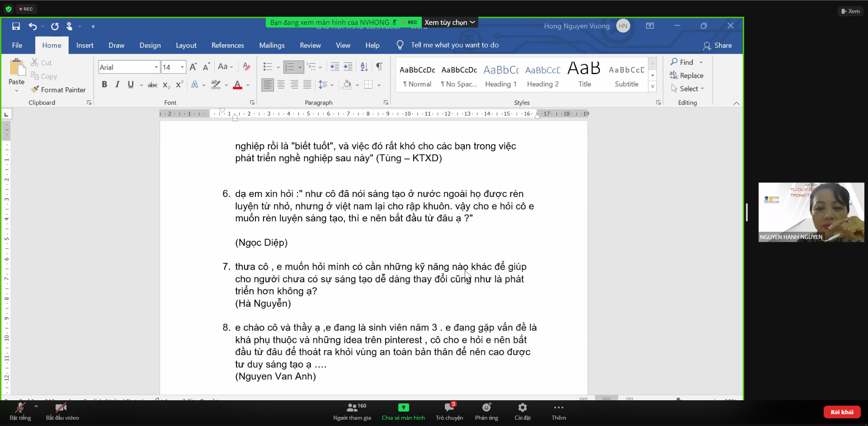Image resolution: width=868 pixels, height=426 pixels.
Task: Click the Increase Indent icon
Action: [348, 67]
